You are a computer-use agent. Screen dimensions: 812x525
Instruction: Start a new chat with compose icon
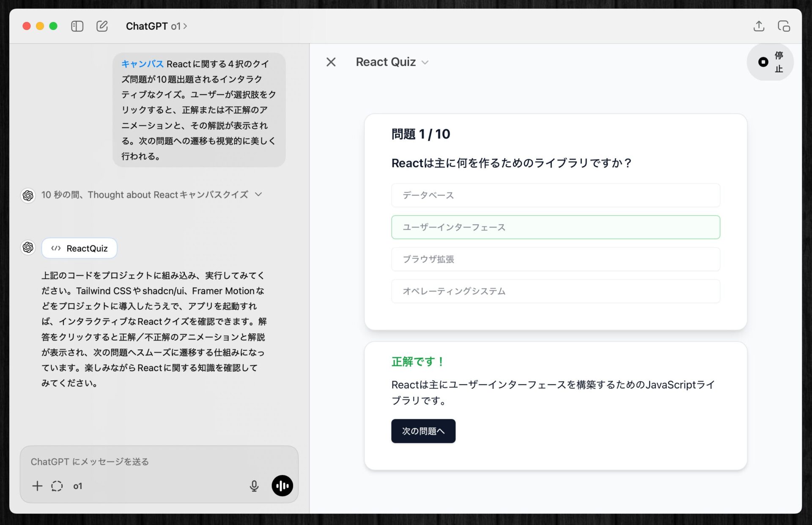click(x=102, y=26)
